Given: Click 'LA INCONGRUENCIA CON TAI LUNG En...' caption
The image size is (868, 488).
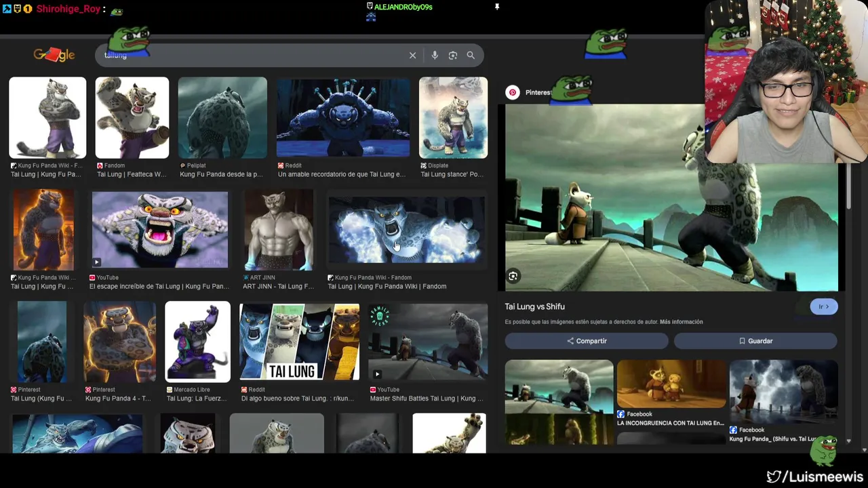Looking at the screenshot, I should coord(671,423).
